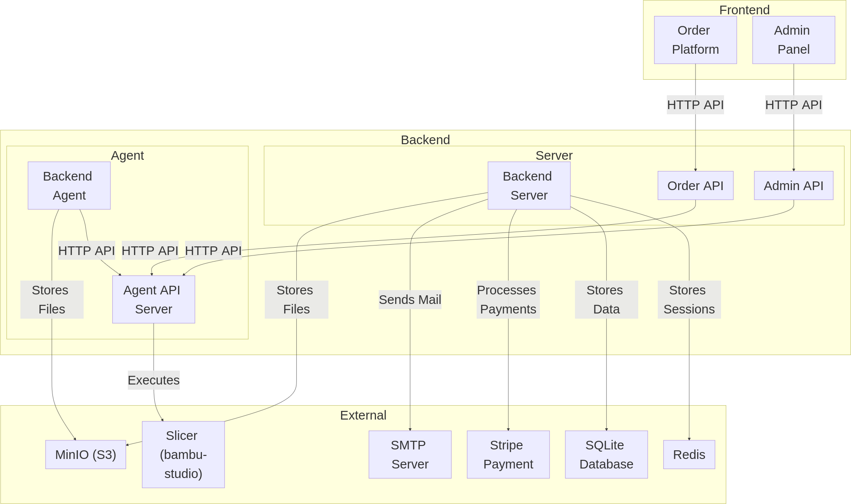Click the Stores Sessions edge label

689,300
